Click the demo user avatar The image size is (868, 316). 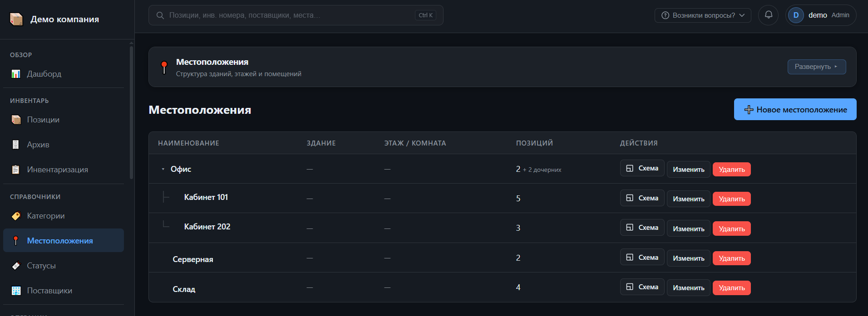click(x=796, y=15)
